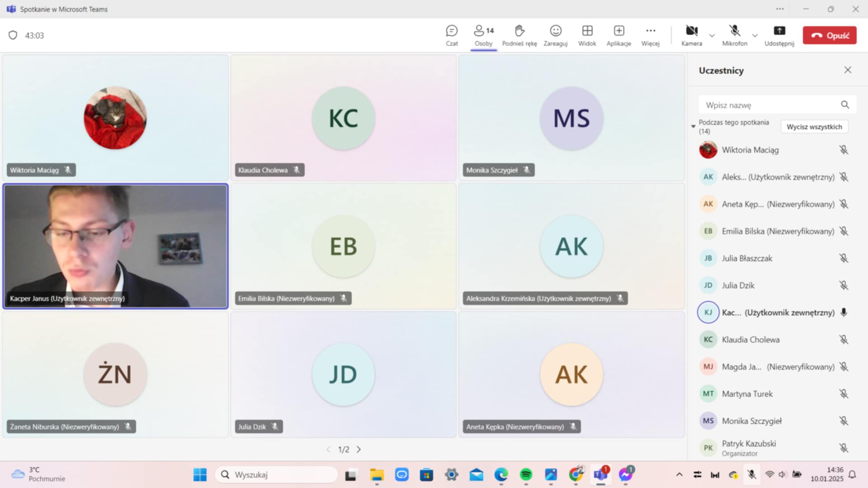The image size is (868, 488).
Task: Click the Udostępnij share screen icon
Action: (779, 31)
